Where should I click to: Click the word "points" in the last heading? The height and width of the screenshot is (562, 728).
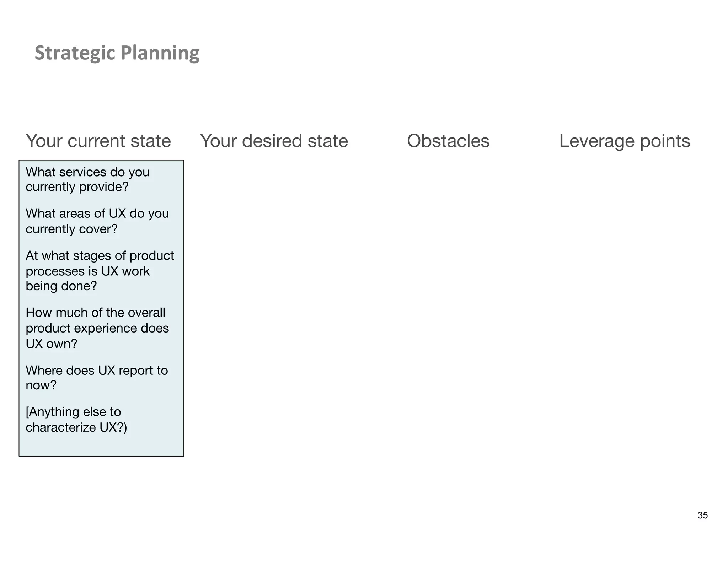[x=665, y=141]
